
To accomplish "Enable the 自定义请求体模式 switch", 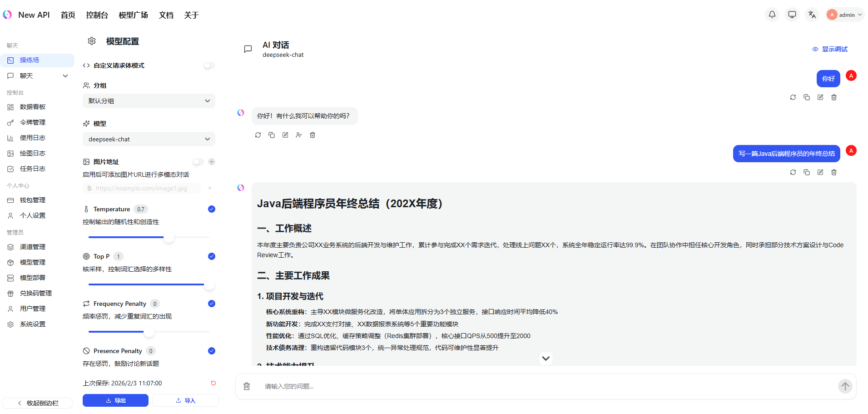I will [x=209, y=65].
